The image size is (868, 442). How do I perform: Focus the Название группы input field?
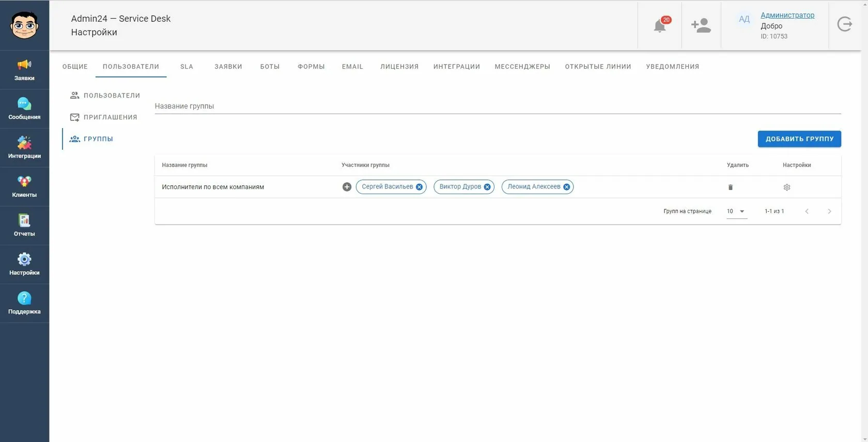(498, 106)
